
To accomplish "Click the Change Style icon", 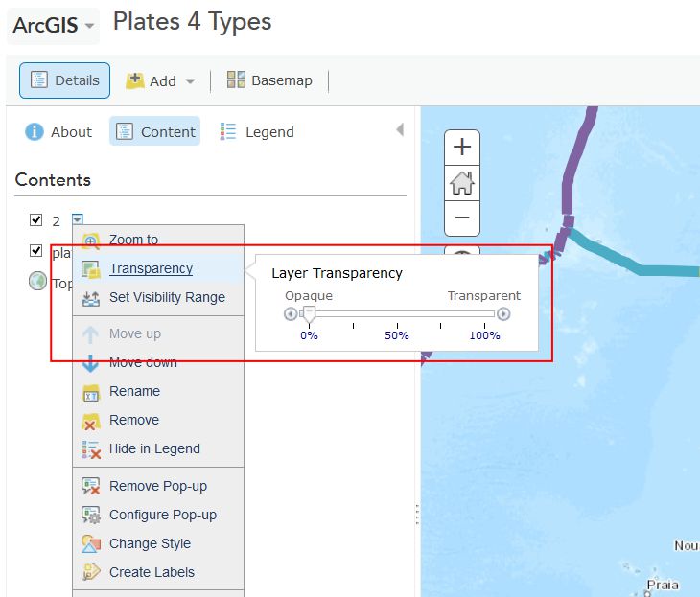I will 91,544.
